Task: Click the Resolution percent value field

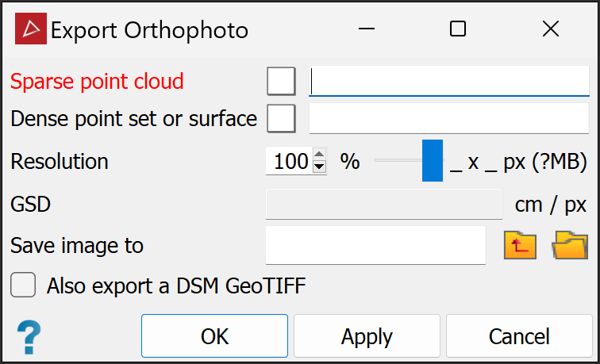Action: [x=290, y=162]
